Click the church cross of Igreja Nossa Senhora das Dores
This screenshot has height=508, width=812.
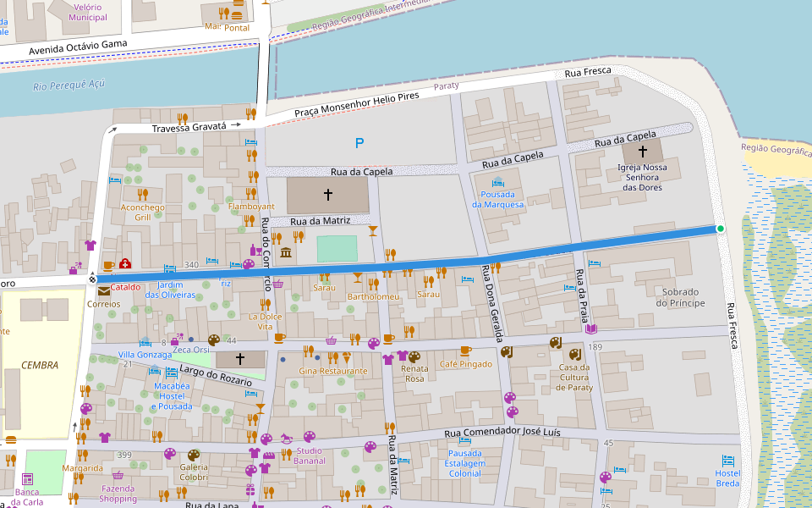(x=644, y=152)
